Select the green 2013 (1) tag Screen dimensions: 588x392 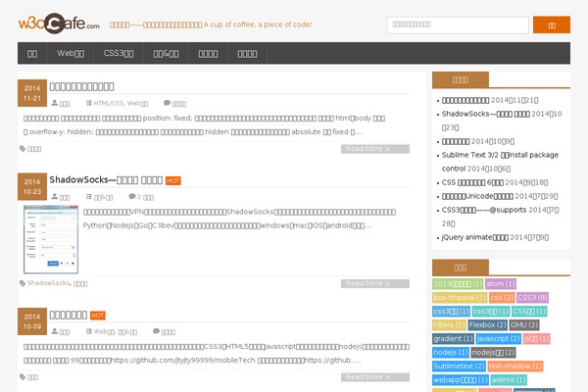pos(458,284)
